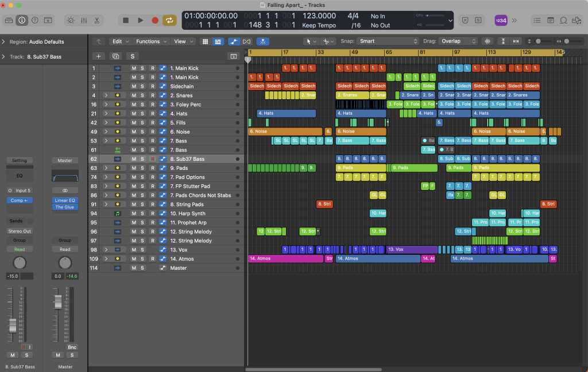The image size is (588, 372).
Task: Open the Edit menu in Tracks area
Action: coord(120,41)
